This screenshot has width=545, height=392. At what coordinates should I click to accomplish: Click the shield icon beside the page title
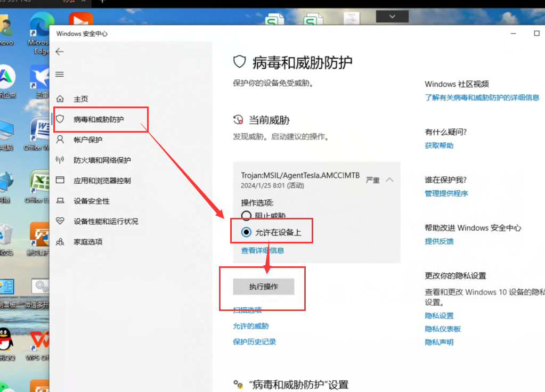240,62
